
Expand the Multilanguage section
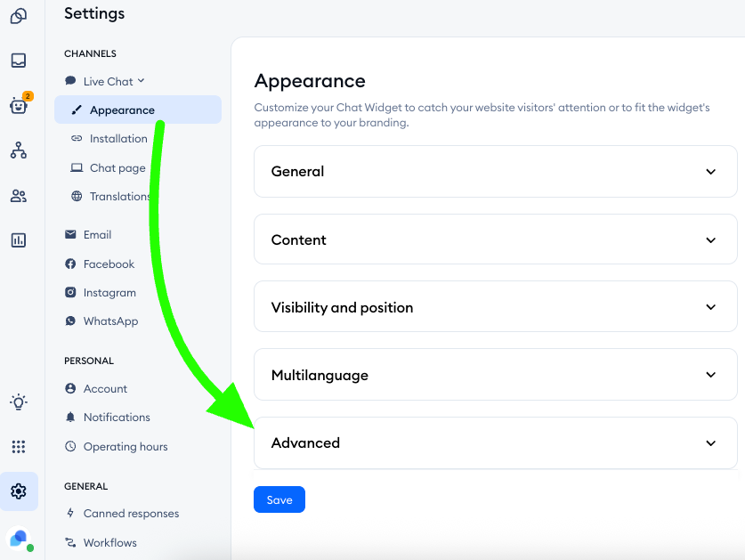pos(495,375)
